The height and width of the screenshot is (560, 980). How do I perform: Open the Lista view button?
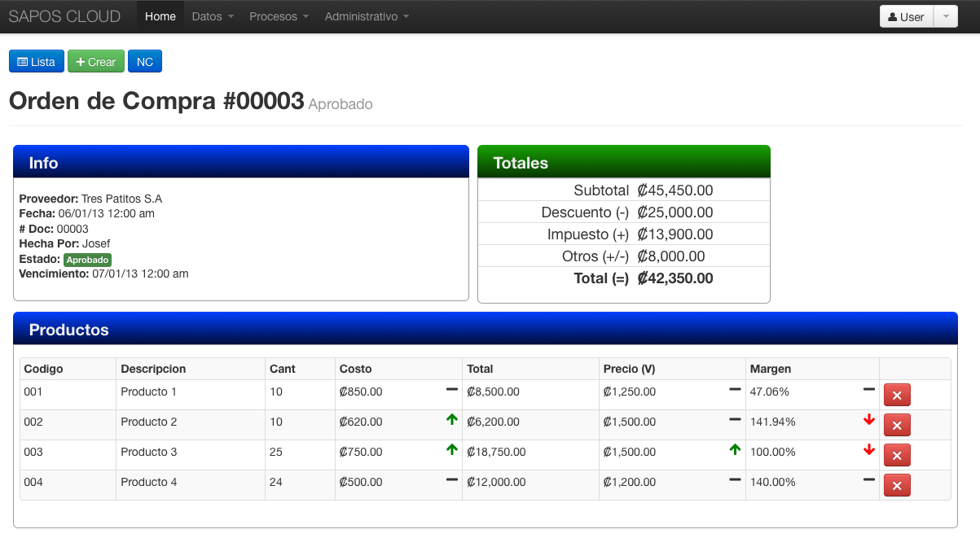(37, 62)
